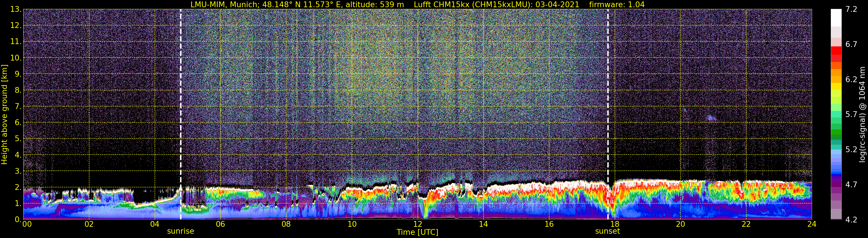This screenshot has width=868, height=238.
Task: Pick the yellow segment of the colorbar
Action: point(836,86)
